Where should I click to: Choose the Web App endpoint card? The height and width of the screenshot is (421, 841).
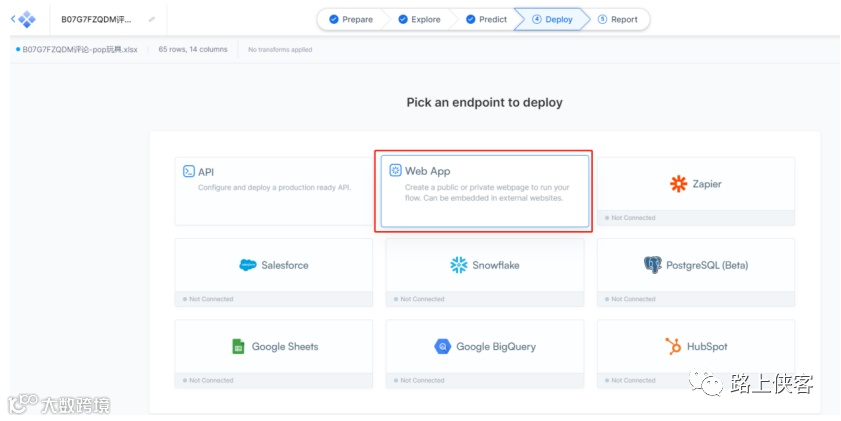(x=484, y=191)
